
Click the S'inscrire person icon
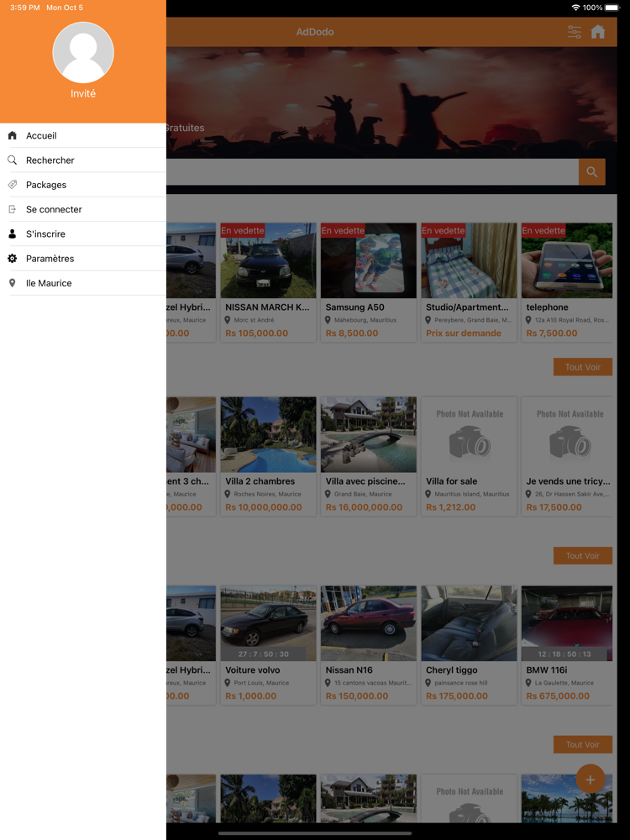13,234
